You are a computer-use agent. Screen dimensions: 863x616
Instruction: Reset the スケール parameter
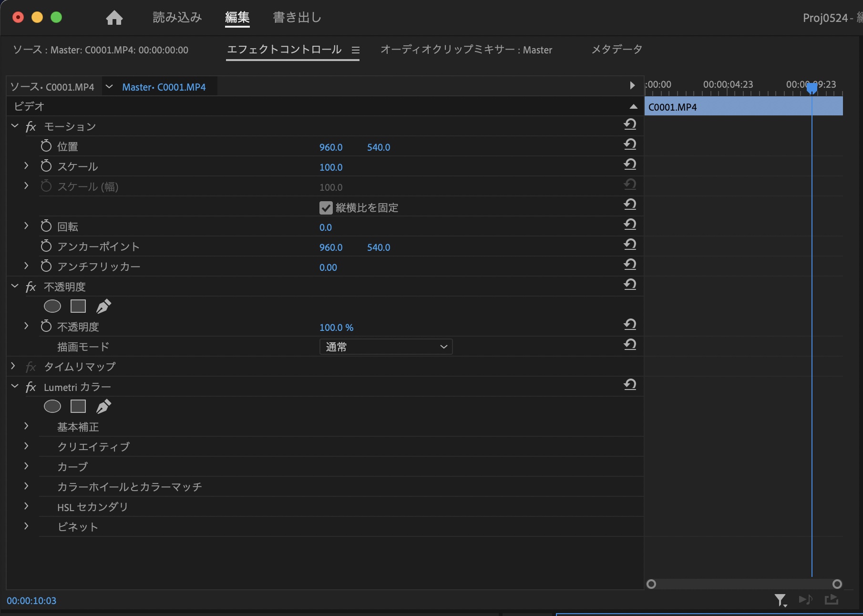click(x=630, y=164)
